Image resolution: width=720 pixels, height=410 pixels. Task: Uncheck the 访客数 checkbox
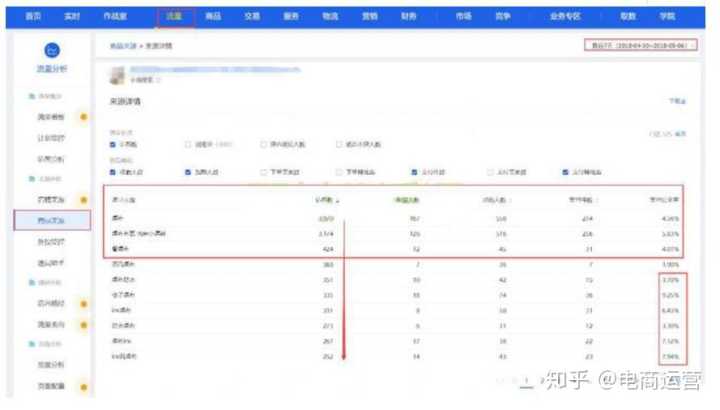pyautogui.click(x=112, y=144)
